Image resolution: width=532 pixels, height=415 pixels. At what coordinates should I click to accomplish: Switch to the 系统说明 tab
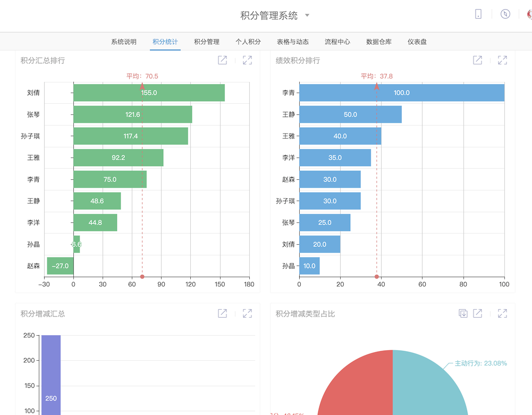coord(124,42)
